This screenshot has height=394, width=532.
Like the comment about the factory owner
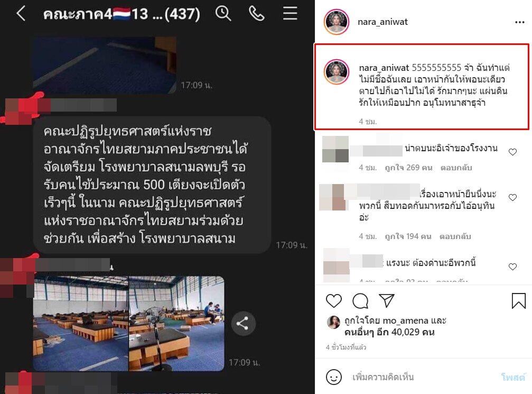tap(512, 152)
